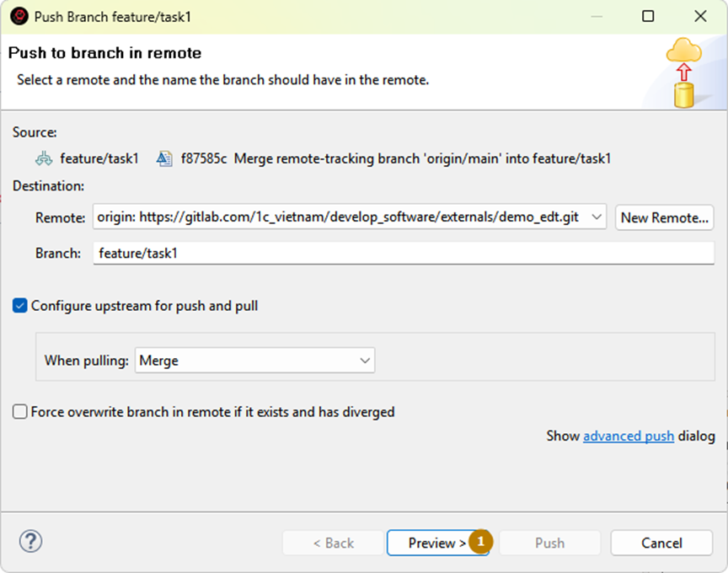Uncheck Configure upstream for push and pull
Viewport: 728px width, 573px height.
tap(20, 306)
